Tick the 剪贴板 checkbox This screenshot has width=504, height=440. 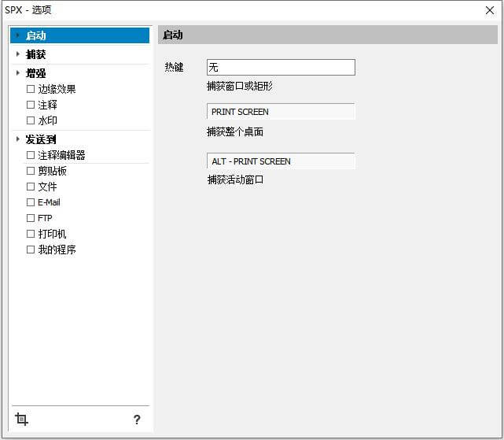[x=31, y=171]
